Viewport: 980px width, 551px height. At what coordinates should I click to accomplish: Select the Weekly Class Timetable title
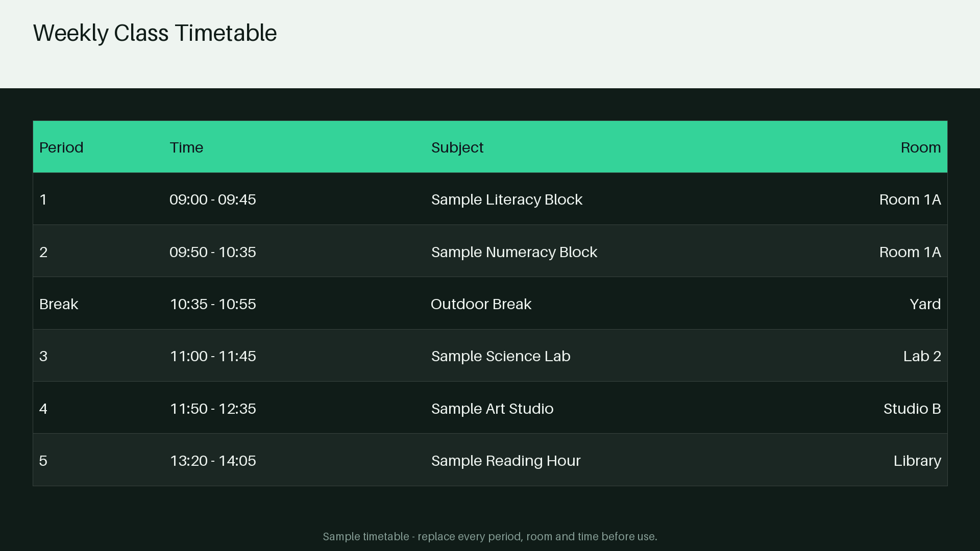pyautogui.click(x=155, y=33)
